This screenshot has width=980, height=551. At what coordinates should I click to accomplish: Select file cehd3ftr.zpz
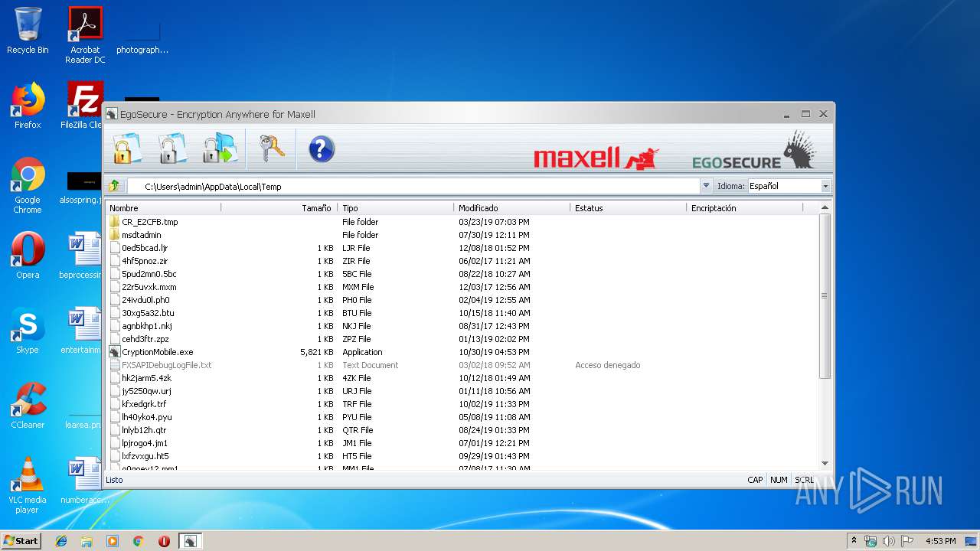(x=145, y=339)
